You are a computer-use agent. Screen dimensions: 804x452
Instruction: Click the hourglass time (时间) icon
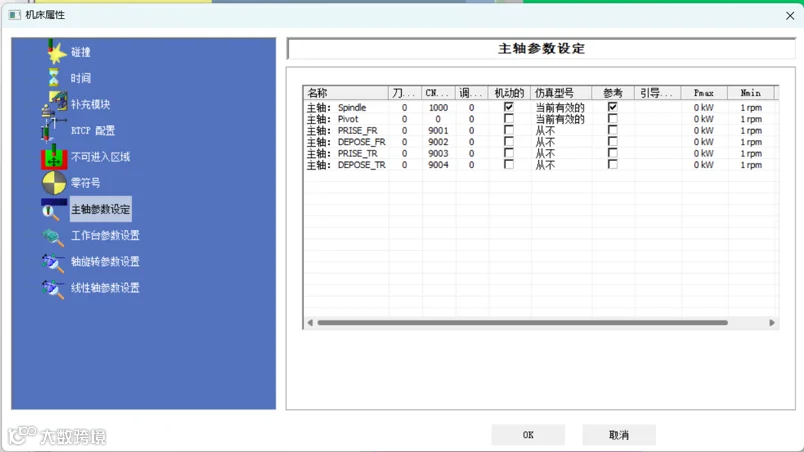(x=54, y=78)
